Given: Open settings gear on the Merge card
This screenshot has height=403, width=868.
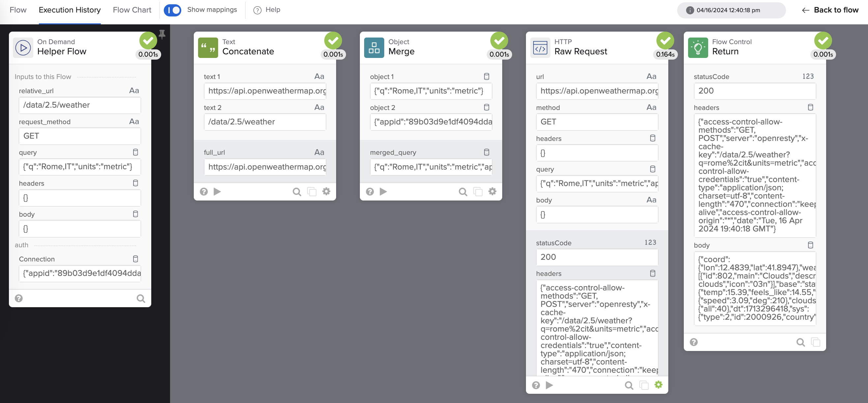Looking at the screenshot, I should pyautogui.click(x=492, y=192).
